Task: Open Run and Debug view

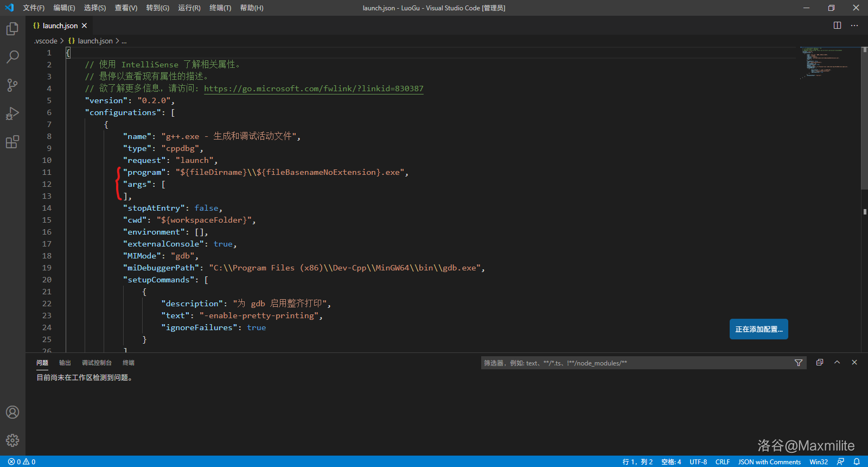Action: (x=12, y=113)
